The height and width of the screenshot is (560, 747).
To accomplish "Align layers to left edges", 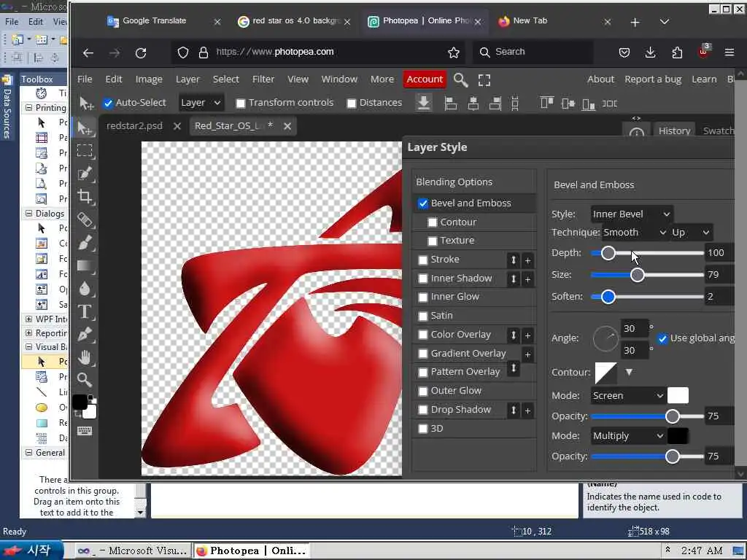I will point(450,103).
